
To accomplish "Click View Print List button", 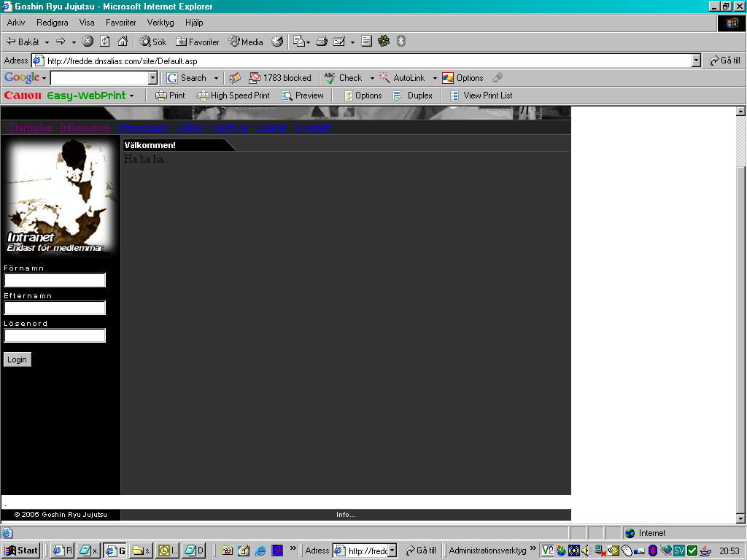I will point(481,96).
